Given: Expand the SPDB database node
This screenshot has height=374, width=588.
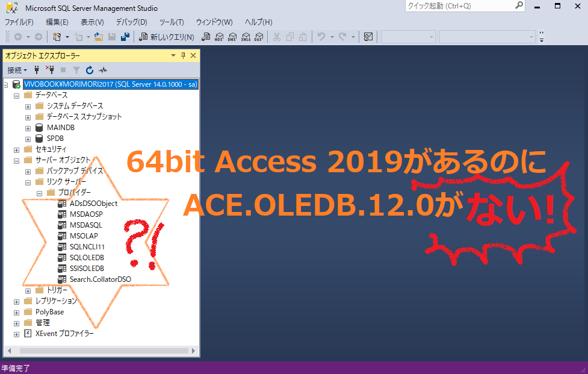Looking at the screenshot, I should click(x=28, y=139).
